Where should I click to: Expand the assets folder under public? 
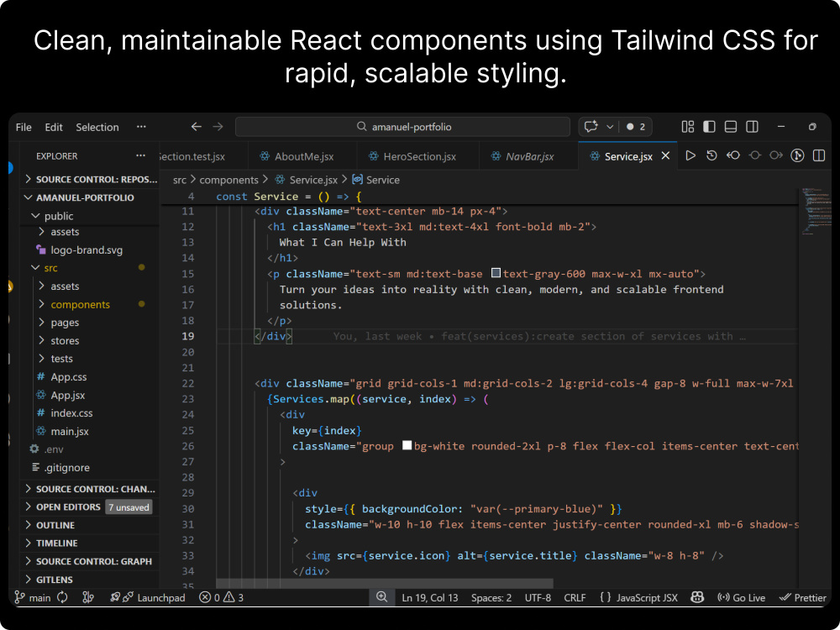[x=90, y=232]
